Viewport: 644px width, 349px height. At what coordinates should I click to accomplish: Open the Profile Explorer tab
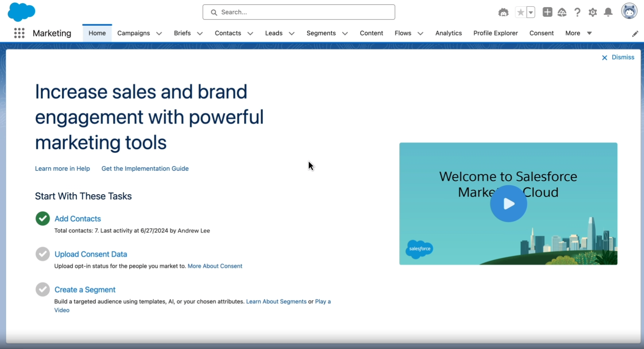[495, 33]
